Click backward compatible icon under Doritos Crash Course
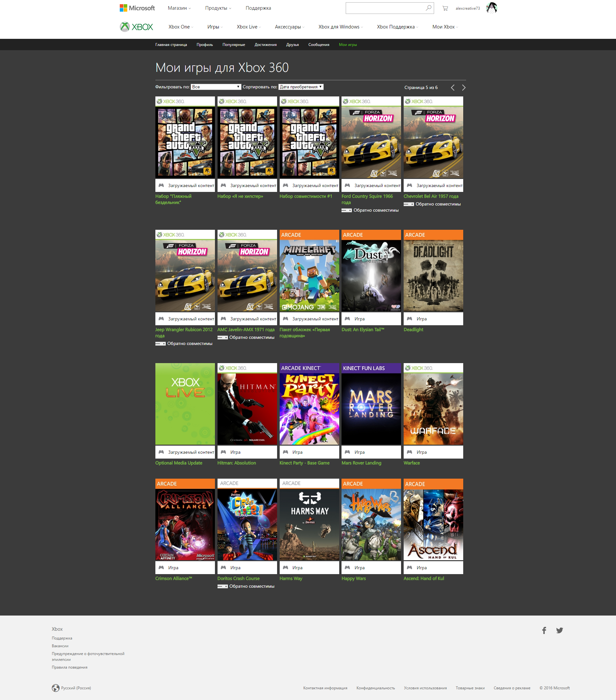 click(x=223, y=586)
